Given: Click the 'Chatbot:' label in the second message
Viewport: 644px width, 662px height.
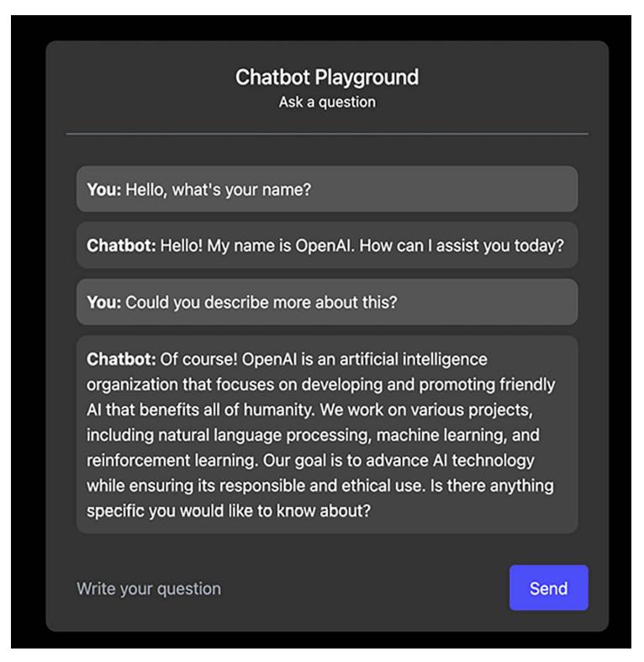Looking at the screenshot, I should [121, 246].
